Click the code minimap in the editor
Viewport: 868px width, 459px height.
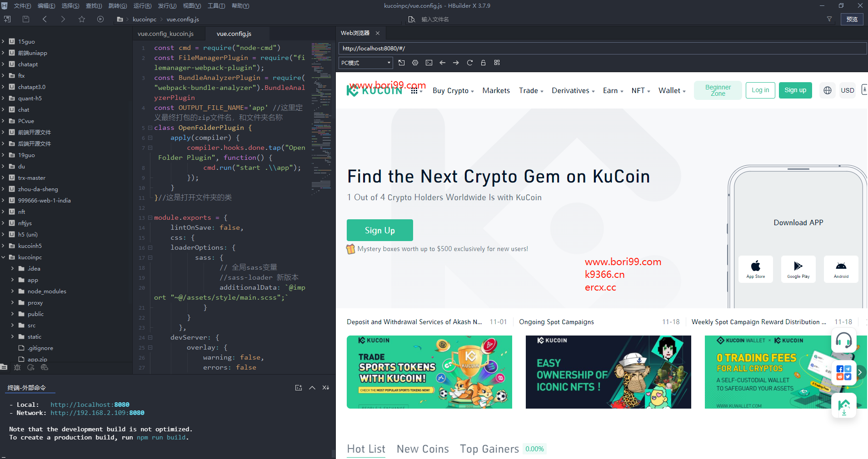click(x=321, y=118)
